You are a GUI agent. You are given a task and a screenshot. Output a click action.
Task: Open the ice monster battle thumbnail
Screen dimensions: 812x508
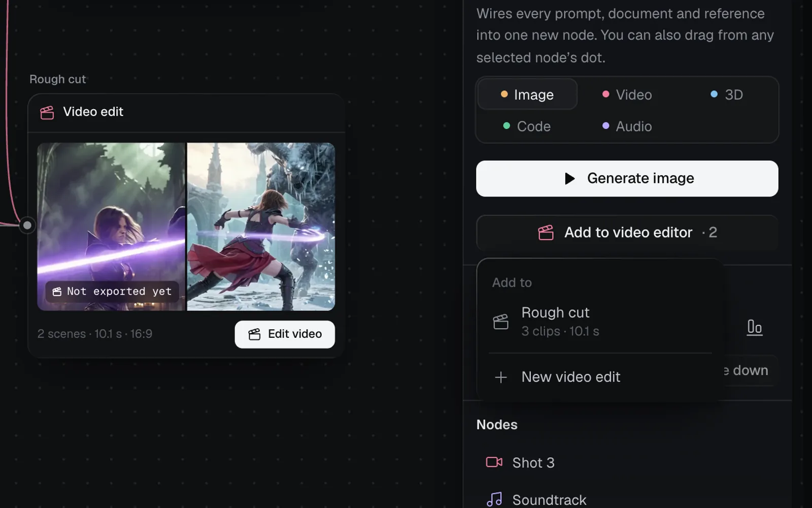[261, 227]
